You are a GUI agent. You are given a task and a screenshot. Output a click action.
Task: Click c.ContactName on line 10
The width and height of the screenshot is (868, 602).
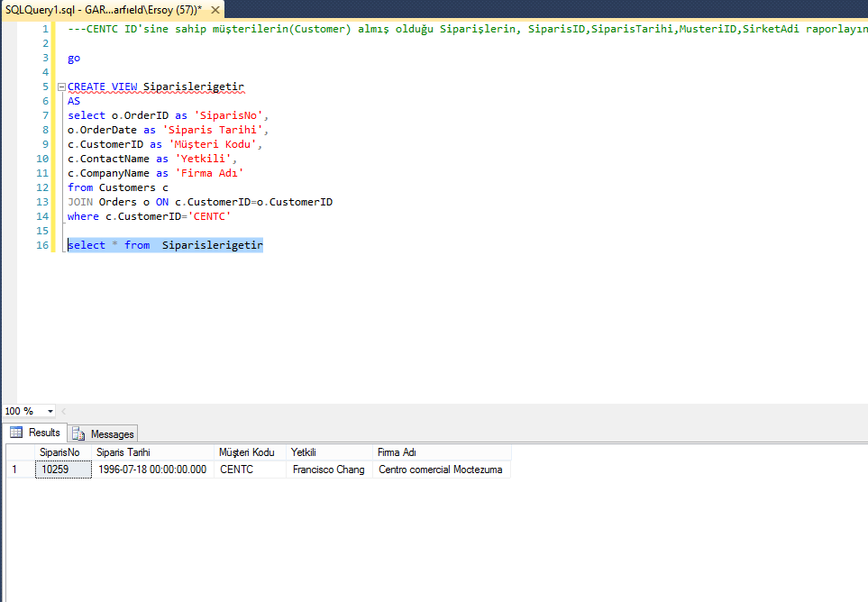(108, 159)
